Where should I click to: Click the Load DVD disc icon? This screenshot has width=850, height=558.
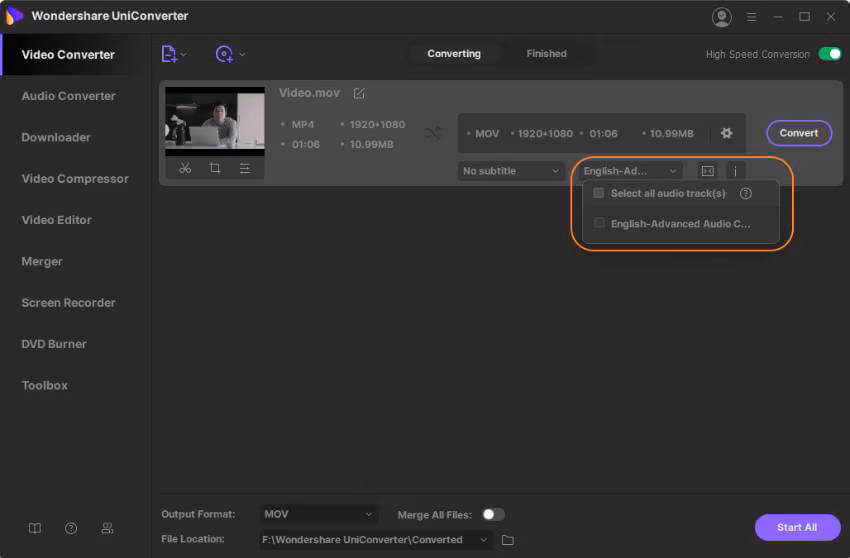tap(224, 54)
